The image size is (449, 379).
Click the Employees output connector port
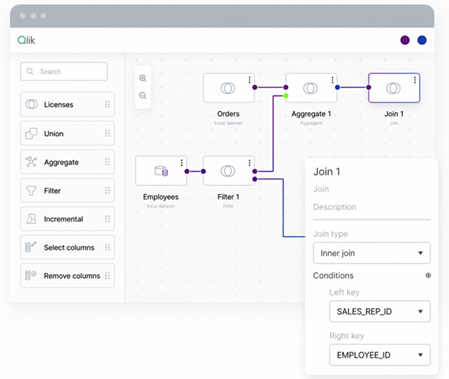pyautogui.click(x=187, y=171)
